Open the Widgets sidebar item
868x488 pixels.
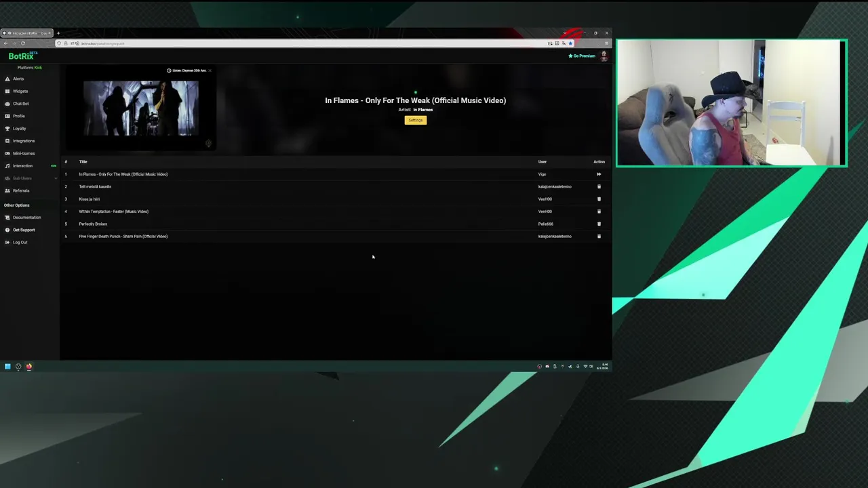20,91
